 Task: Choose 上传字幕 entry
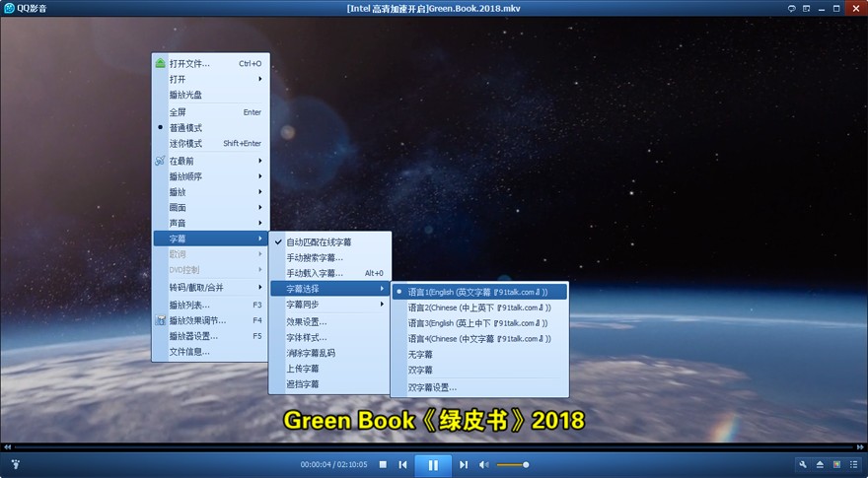point(329,368)
